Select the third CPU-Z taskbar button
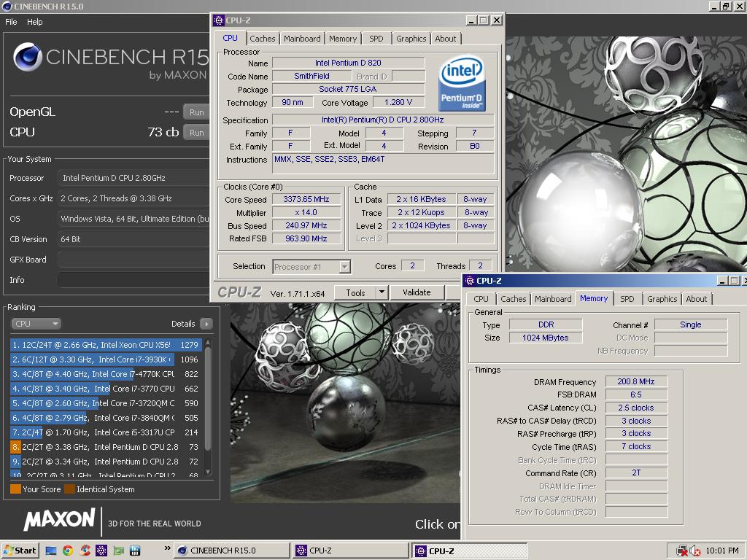Screen dimensions: 747x560 click(x=470, y=551)
